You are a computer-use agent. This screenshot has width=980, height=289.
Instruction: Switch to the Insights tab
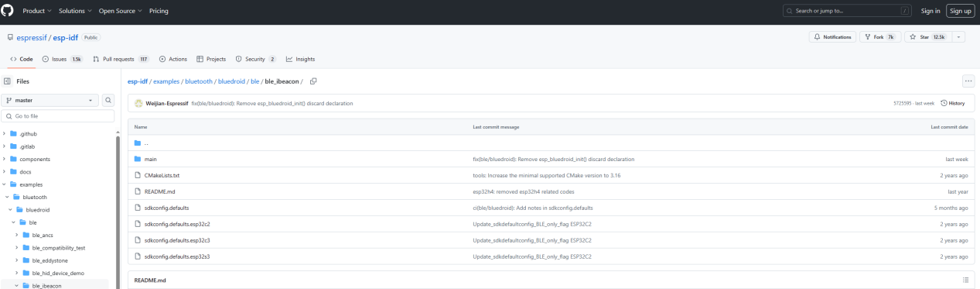coord(300,59)
